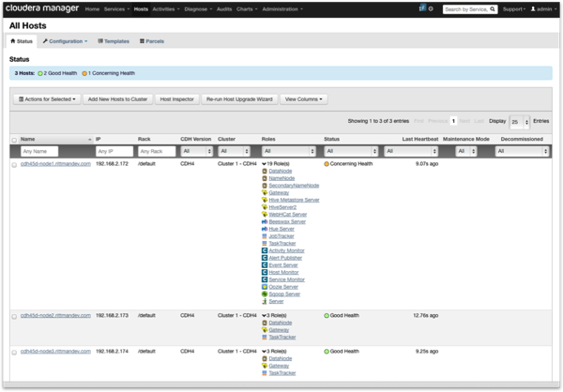The width and height of the screenshot is (563, 392).
Task: Open Actions for Selected dropdown
Action: [47, 99]
